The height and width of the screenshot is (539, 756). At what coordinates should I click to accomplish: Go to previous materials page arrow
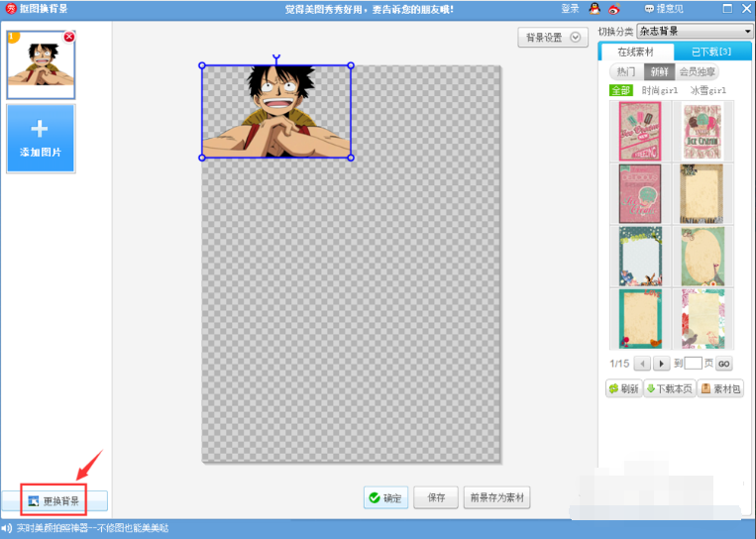(642, 364)
